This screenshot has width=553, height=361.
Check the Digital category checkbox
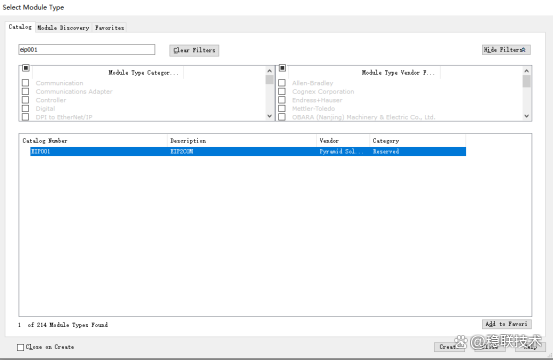click(25, 108)
